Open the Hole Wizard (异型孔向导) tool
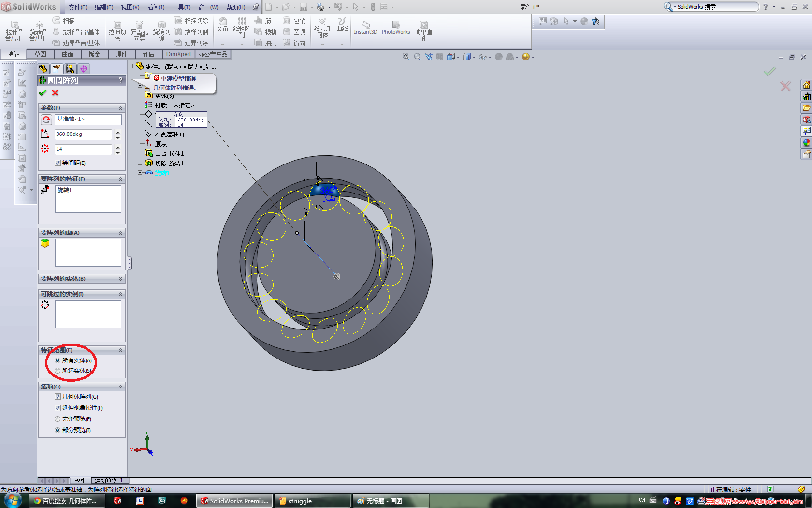This screenshot has height=508, width=812. pos(139,31)
